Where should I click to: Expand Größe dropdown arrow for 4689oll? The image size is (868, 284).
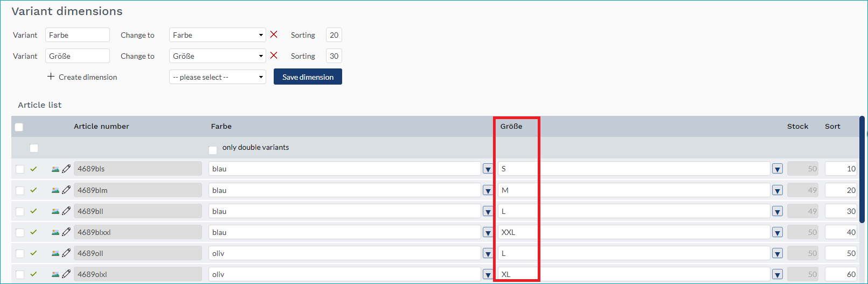coord(777,253)
